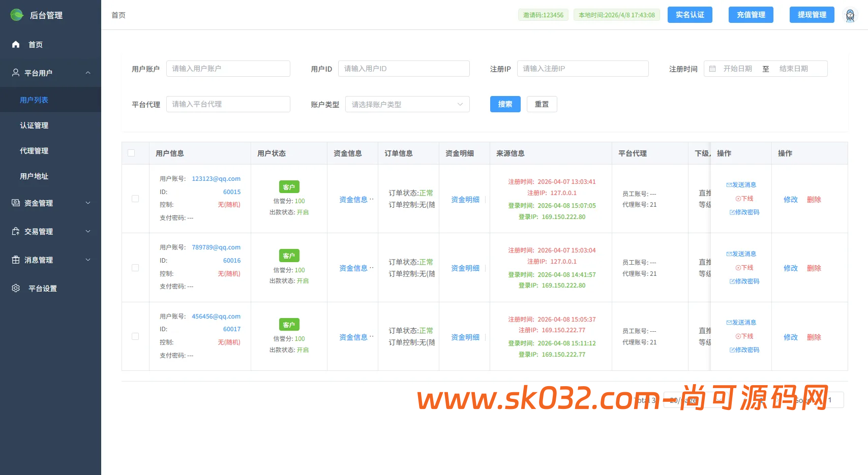The image size is (868, 475).
Task: Click the green 客户 tag for ID 60015
Action: [289, 186]
